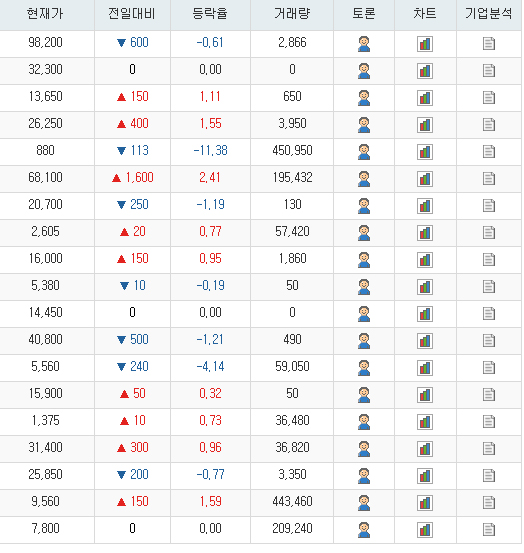
Task: Select the -11.38 change rate cell
Action: pos(210,151)
